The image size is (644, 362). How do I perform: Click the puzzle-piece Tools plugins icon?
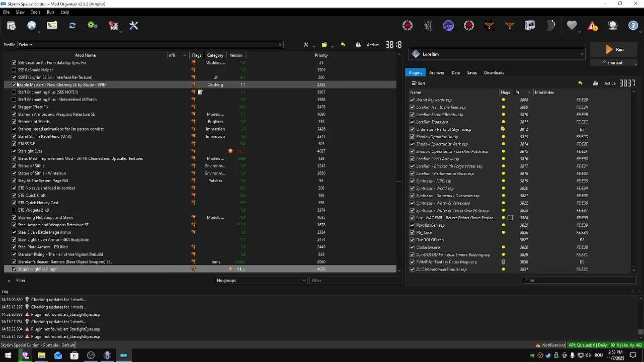(x=113, y=26)
